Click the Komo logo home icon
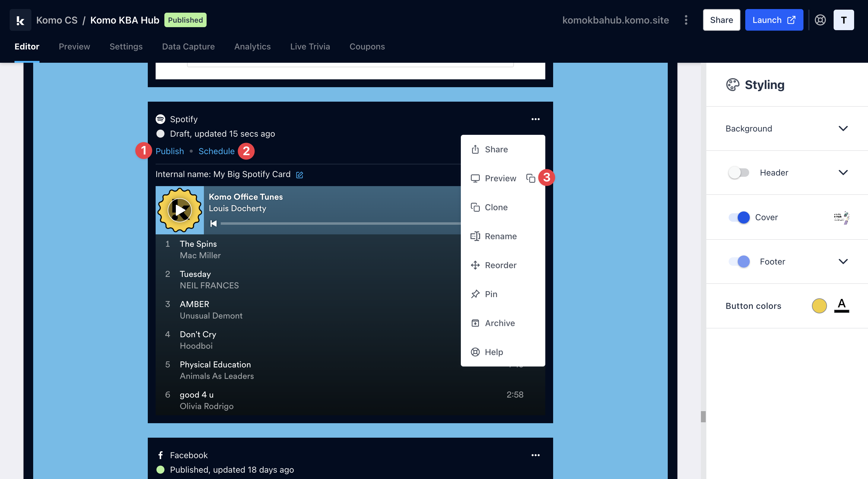The image size is (868, 479). click(20, 20)
